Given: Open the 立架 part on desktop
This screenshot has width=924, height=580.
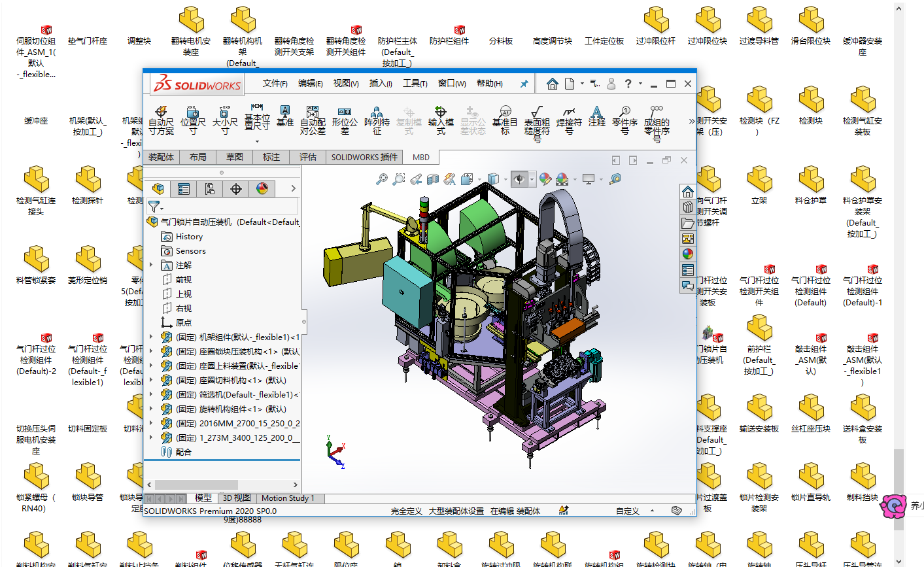Looking at the screenshot, I should [x=759, y=186].
